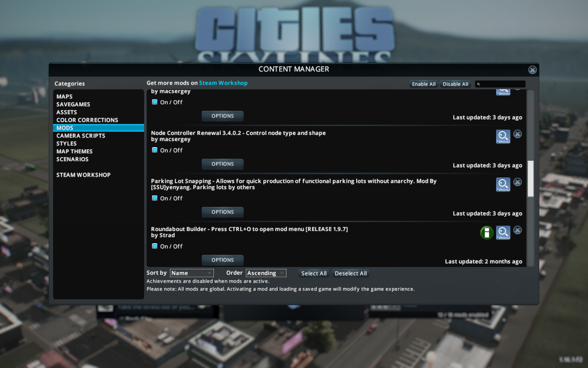Click Roundabout Builder mod title text

(249, 229)
